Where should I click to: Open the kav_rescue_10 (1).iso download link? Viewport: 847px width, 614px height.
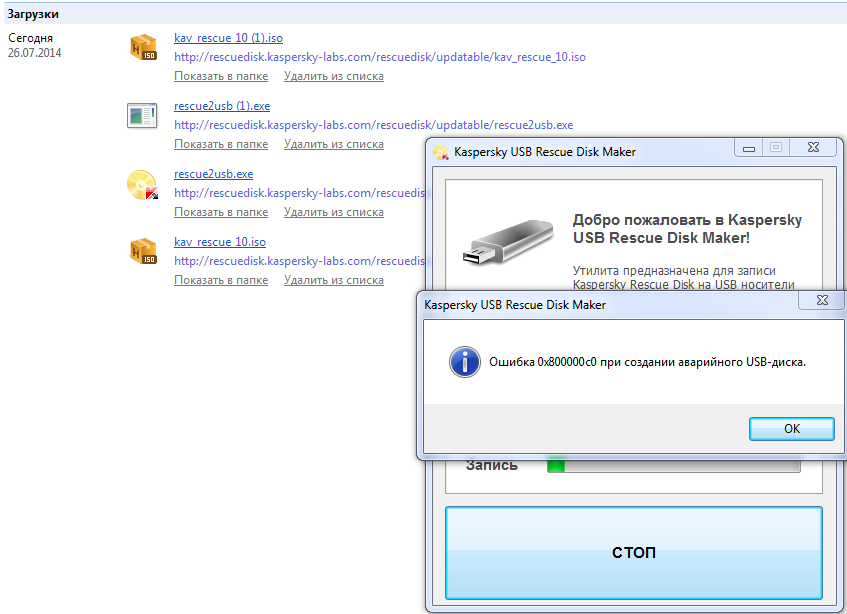point(228,38)
